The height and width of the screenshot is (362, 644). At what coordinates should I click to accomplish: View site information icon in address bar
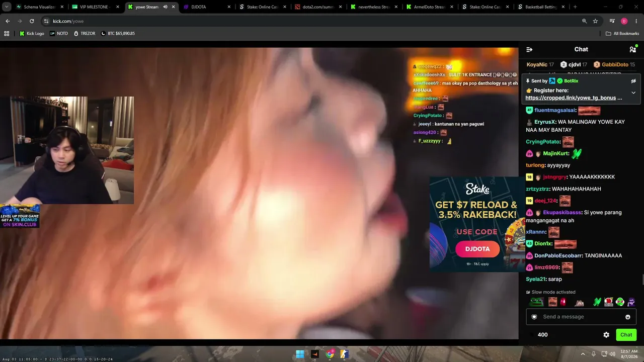[46, 21]
